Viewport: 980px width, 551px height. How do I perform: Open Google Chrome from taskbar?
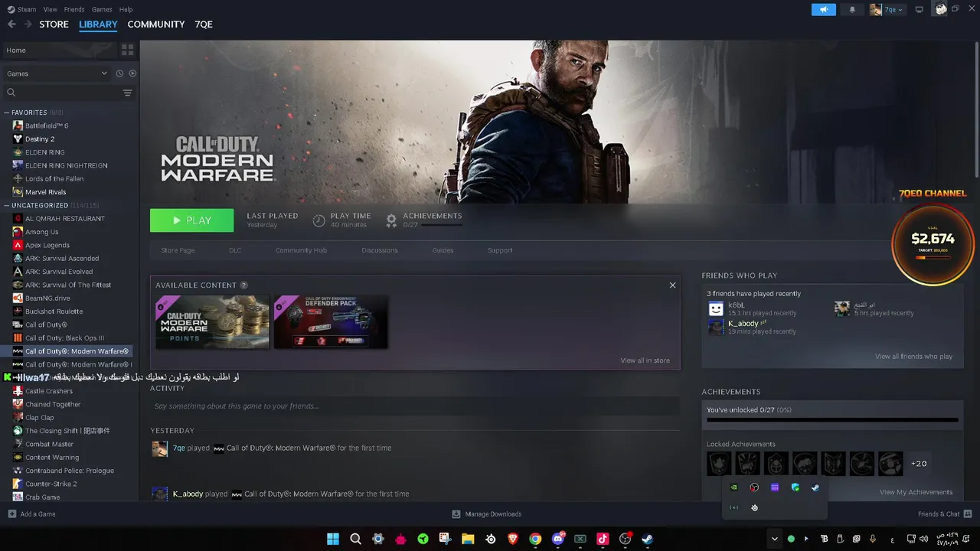coord(535,539)
